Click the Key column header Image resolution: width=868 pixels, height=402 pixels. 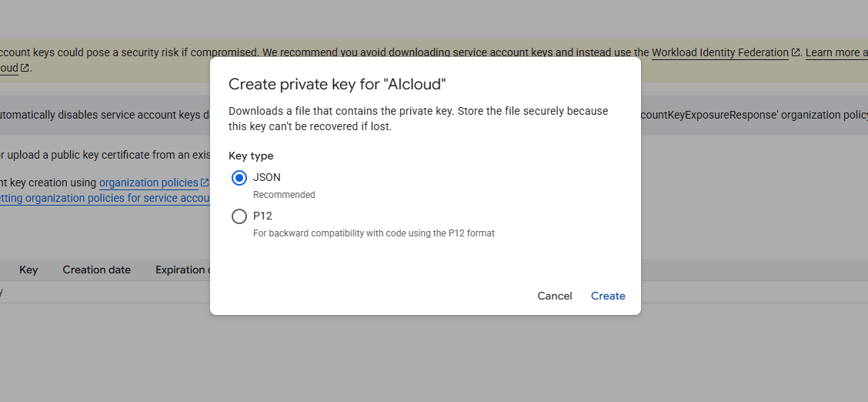coord(28,270)
